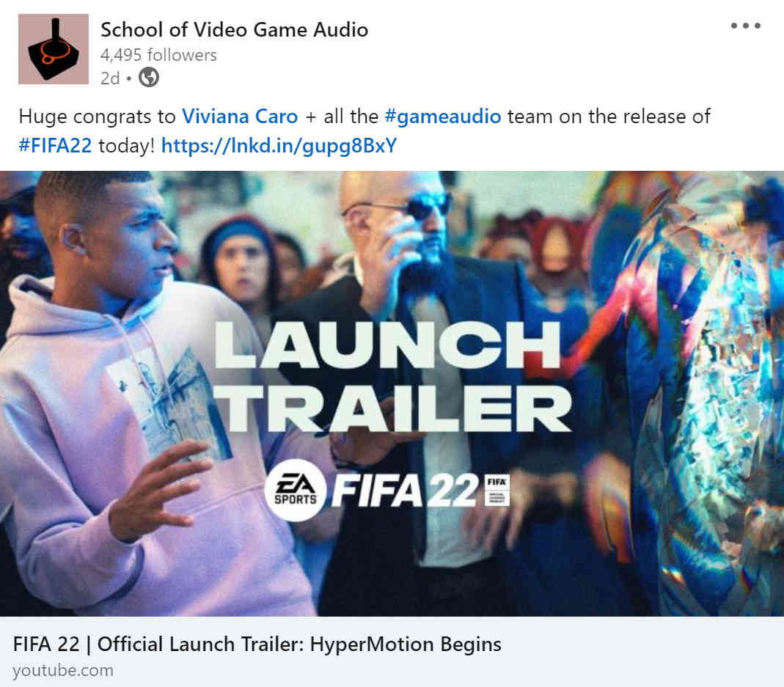
Task: Open the three-dot post options menu
Action: point(746,26)
